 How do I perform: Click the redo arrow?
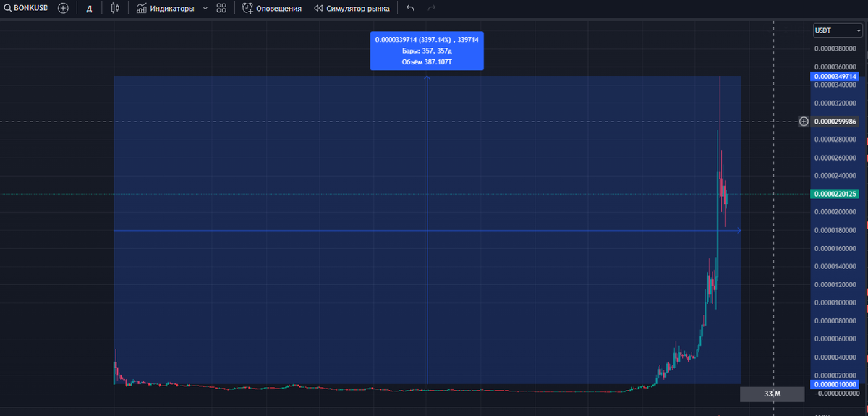tap(432, 9)
